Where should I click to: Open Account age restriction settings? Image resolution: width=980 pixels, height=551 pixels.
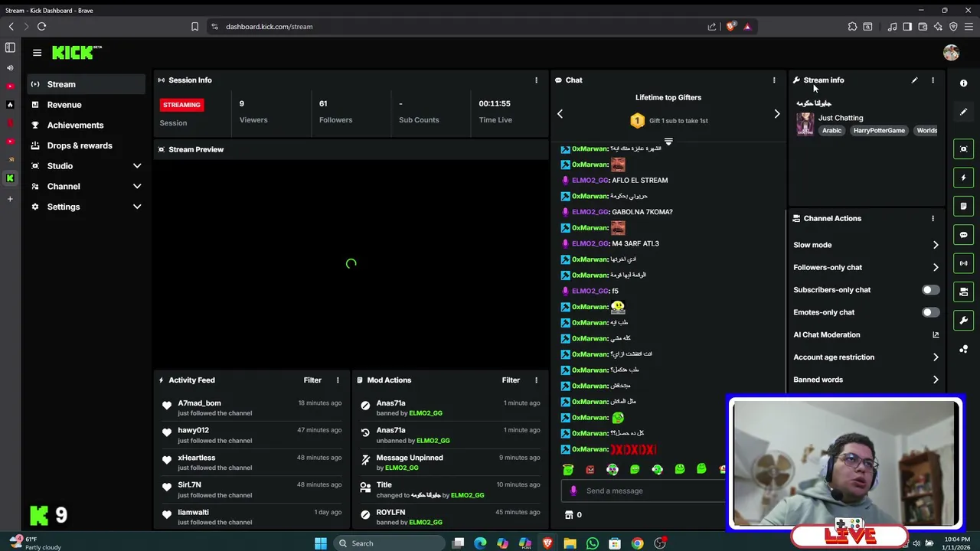click(x=866, y=357)
